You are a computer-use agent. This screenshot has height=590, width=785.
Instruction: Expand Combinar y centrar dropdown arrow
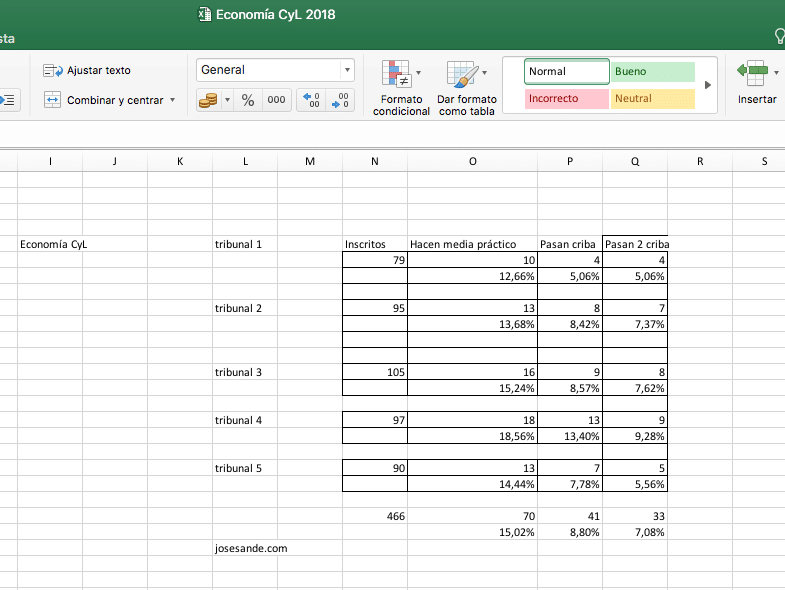coord(173,100)
